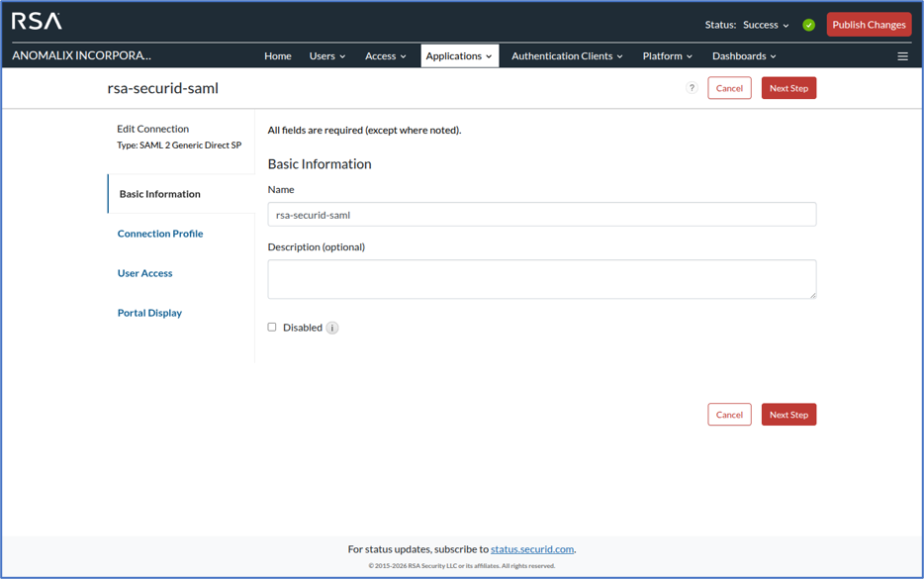Image resolution: width=924 pixels, height=579 pixels.
Task: Go to the Home menu item
Action: coord(278,56)
